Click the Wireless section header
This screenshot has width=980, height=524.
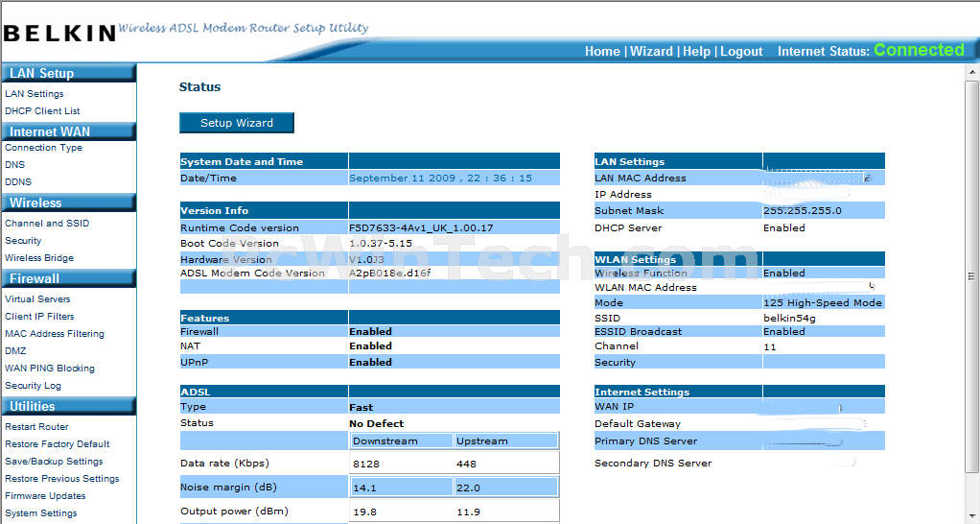coord(69,202)
